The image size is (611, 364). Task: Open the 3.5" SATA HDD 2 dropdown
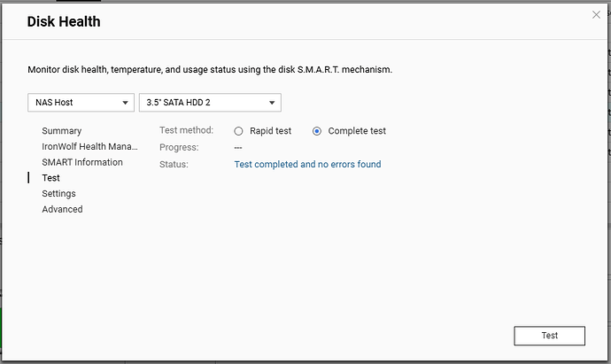click(209, 103)
